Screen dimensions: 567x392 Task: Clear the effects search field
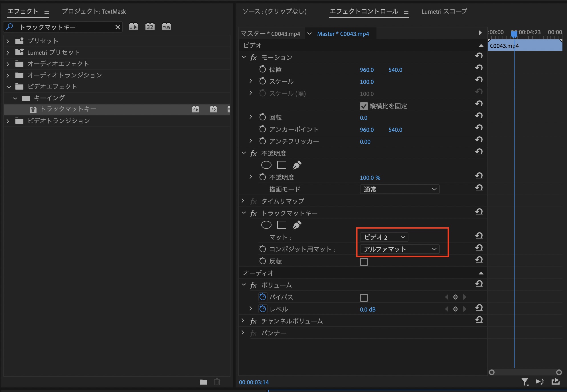coord(118,27)
